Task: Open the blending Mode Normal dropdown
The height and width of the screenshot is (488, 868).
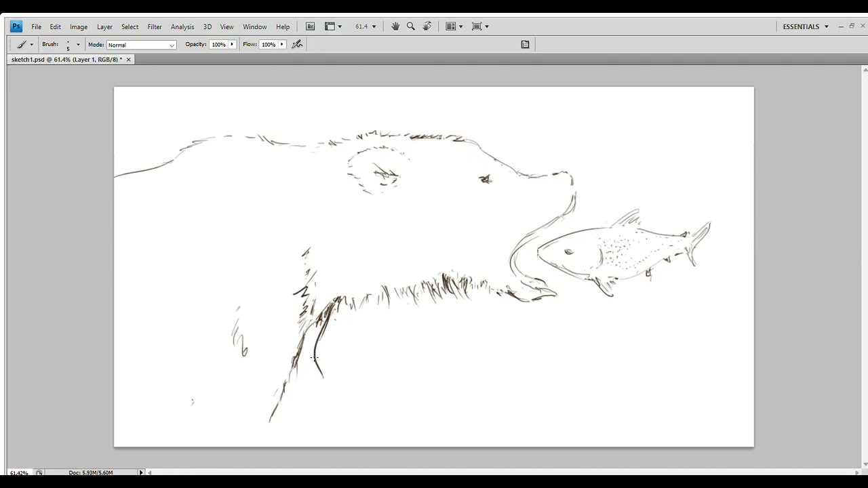Action: pos(141,45)
